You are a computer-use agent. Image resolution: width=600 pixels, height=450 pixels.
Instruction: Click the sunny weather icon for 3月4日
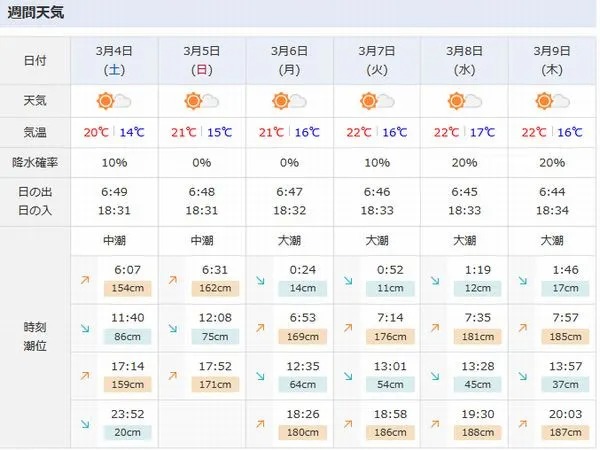(114, 101)
